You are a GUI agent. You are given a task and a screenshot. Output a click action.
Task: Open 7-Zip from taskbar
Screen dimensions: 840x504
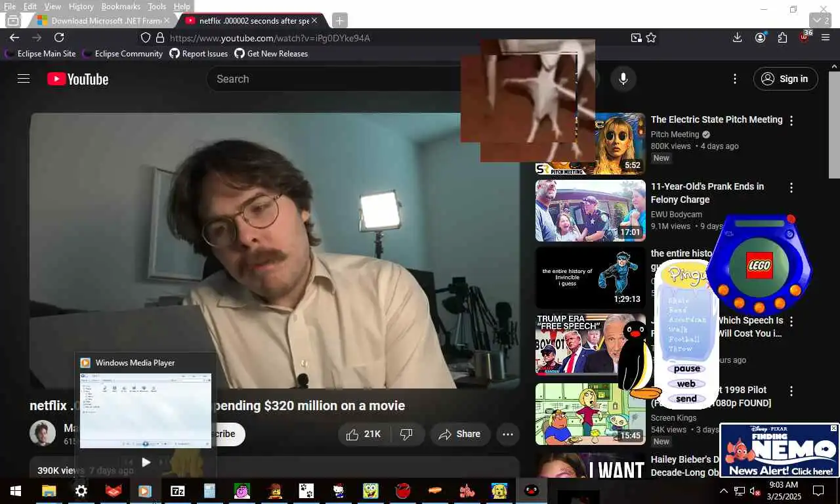177,491
